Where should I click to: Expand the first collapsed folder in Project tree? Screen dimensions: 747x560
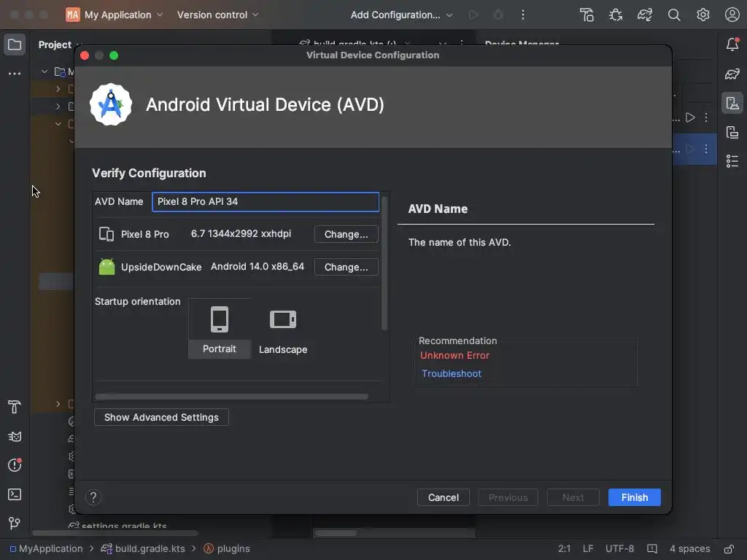point(58,89)
